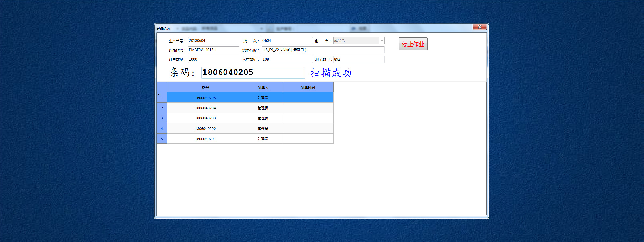Screen dimensions: 644x242
Task: Select the 货品代码 code field
Action: coord(214,50)
